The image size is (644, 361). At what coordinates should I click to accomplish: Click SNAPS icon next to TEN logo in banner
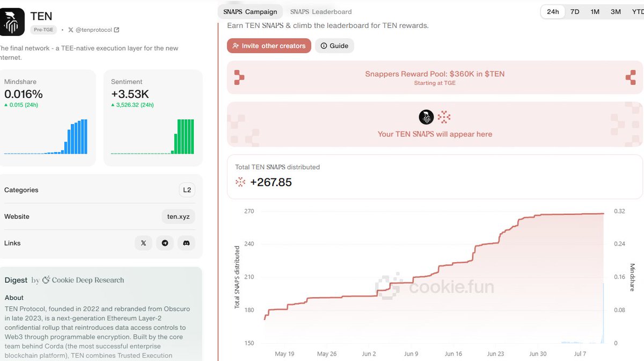pos(444,117)
